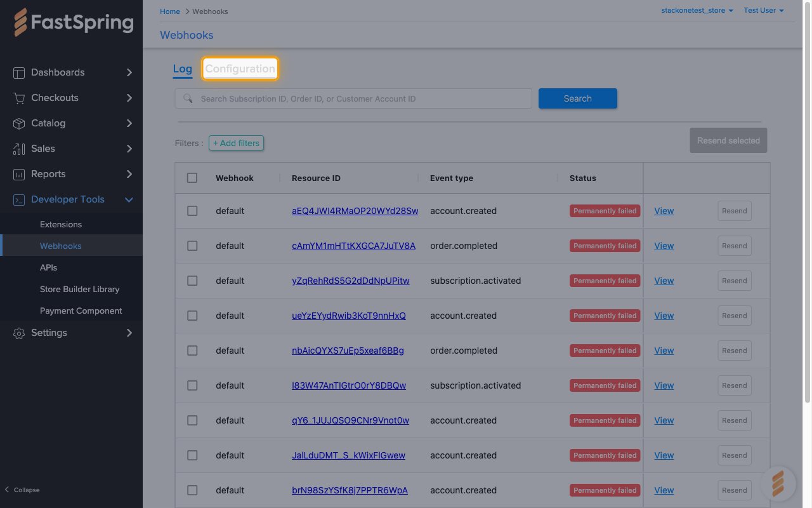Click the Home breadcrumb link
812x508 pixels.
[170, 11]
